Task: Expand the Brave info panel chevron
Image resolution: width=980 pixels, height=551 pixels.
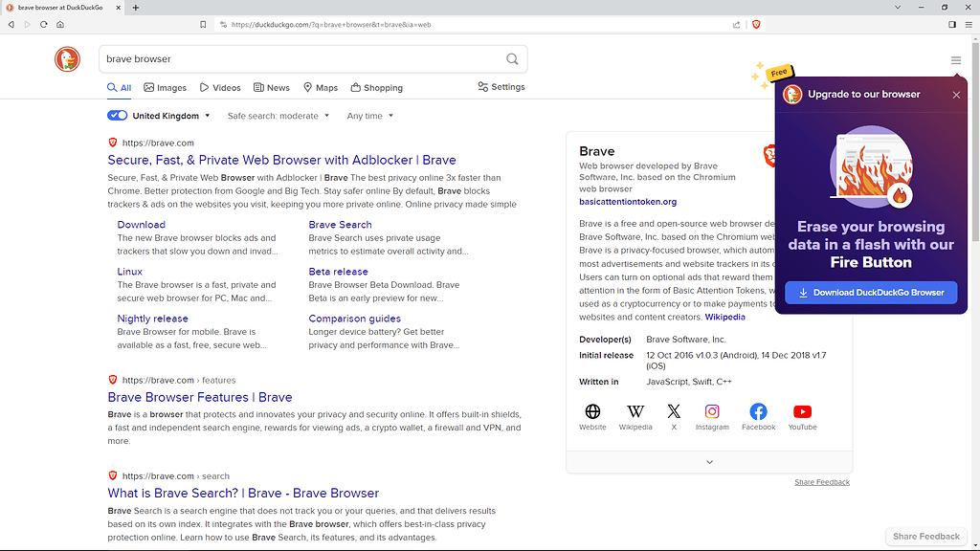Action: (709, 462)
